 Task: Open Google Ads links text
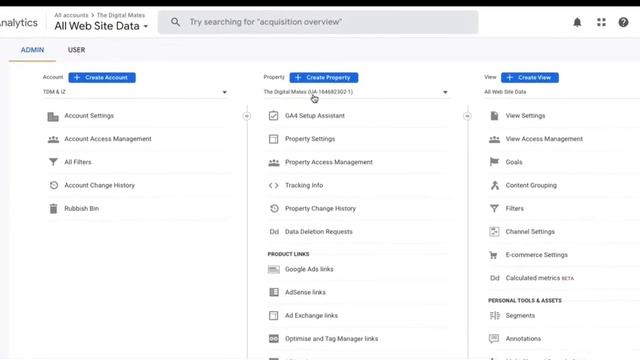309,269
